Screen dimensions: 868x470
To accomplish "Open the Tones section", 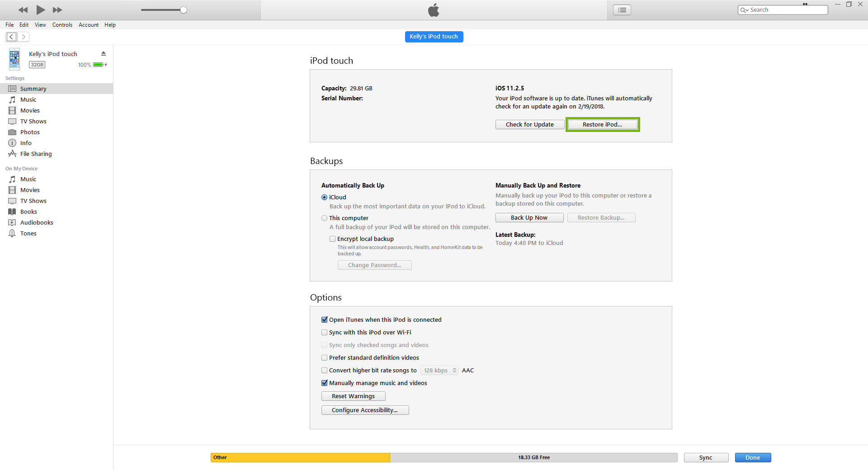I will [x=28, y=233].
